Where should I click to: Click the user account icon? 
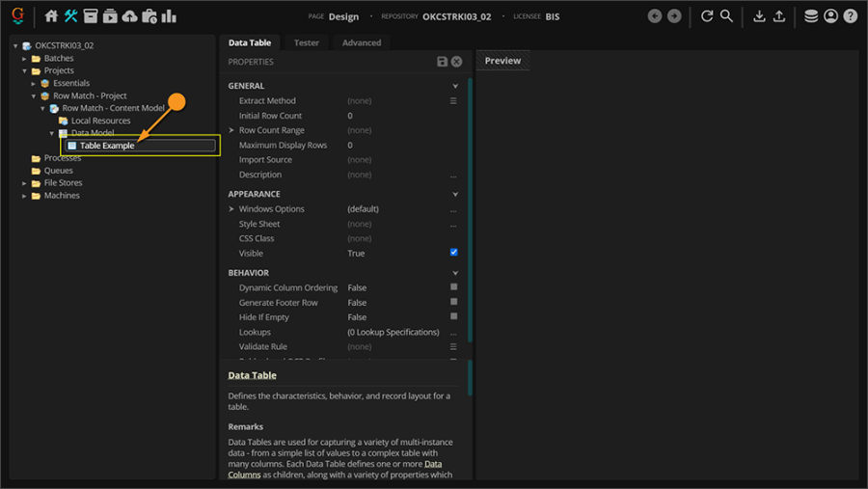click(830, 16)
